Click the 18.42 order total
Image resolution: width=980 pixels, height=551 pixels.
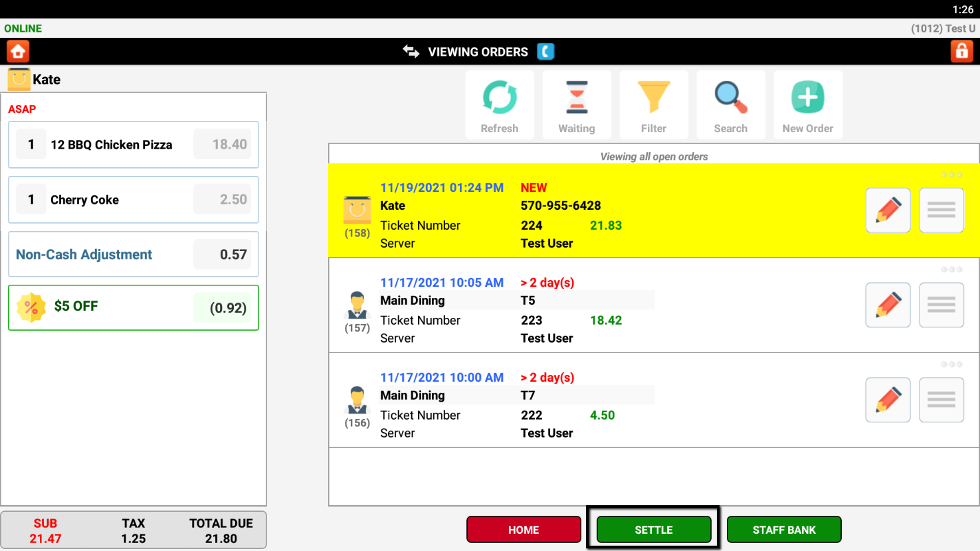click(606, 321)
